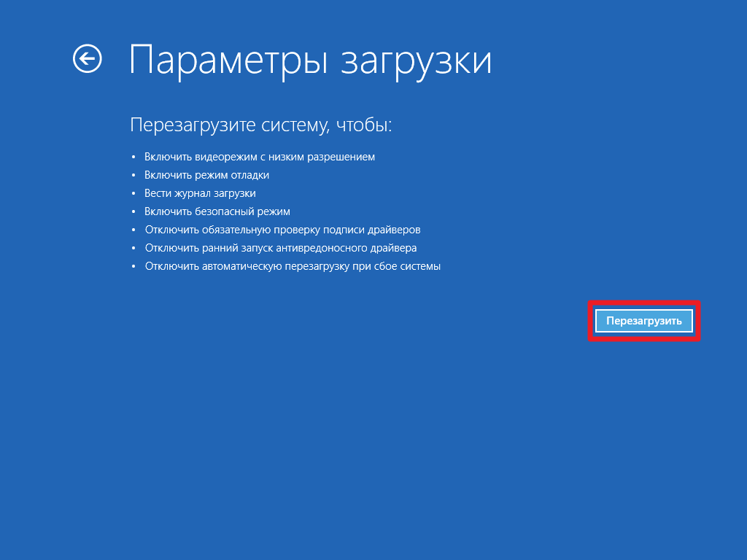Select line Отключить обязательную проверку подписи драйверов
Viewport: 747px width, 560px height.
pyautogui.click(x=282, y=230)
